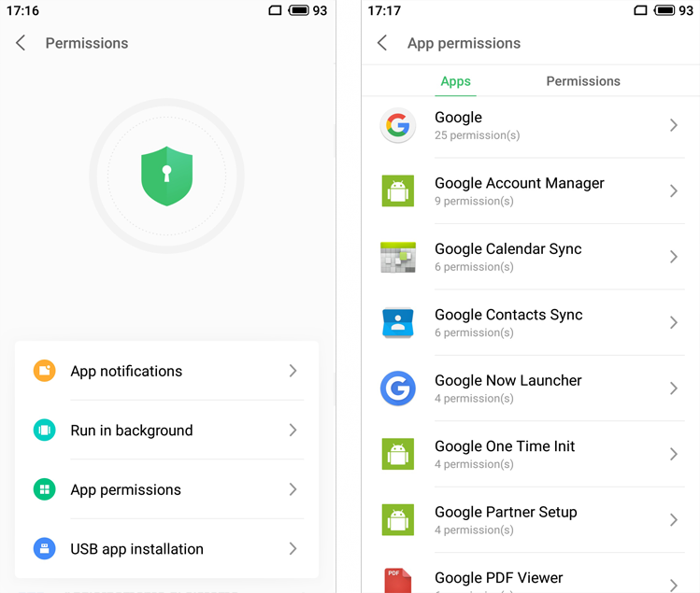Tap SIM card icon in right status bar
This screenshot has height=593, width=700.
[x=640, y=10]
